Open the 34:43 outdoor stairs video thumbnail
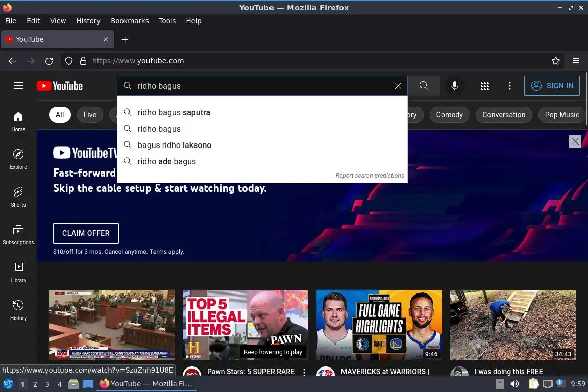Image resolution: width=588 pixels, height=392 pixels. tap(512, 325)
